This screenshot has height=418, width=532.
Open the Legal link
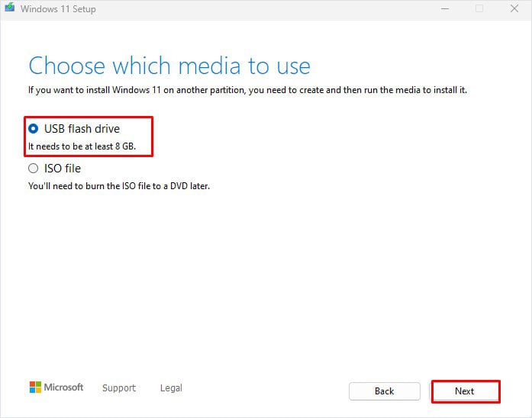click(x=171, y=387)
